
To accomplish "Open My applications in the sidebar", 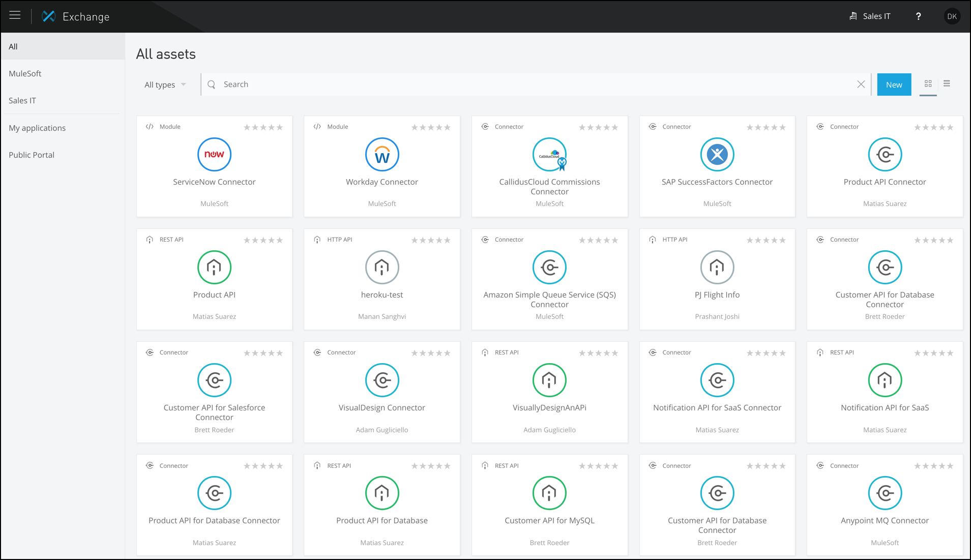I will click(63, 128).
